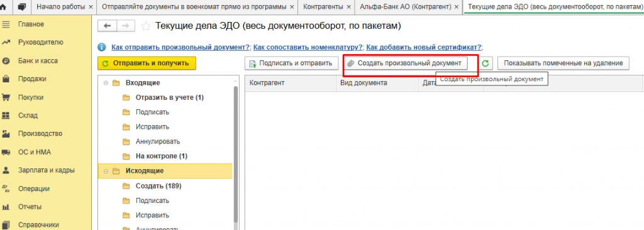Click folder icon next to Аннулировать under Входящие
Image resolution: width=644 pixels, height=230 pixels.
pos(126,141)
